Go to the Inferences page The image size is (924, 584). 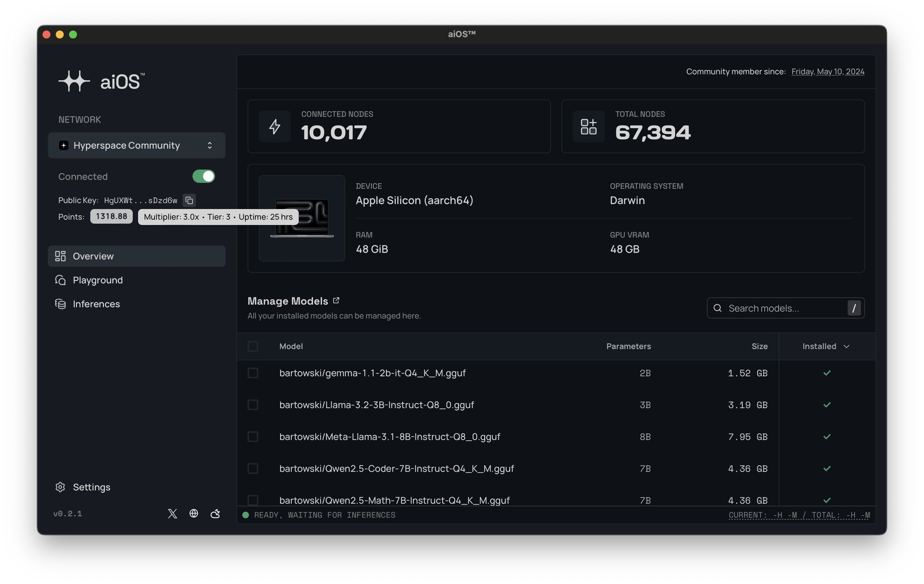click(96, 304)
